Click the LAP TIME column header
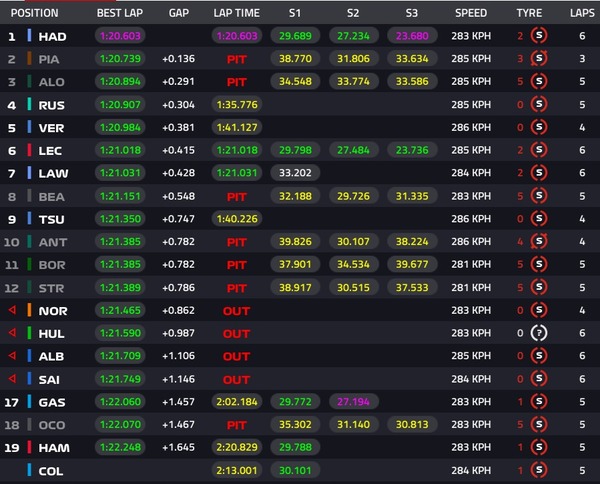600x484 pixels. (236, 13)
